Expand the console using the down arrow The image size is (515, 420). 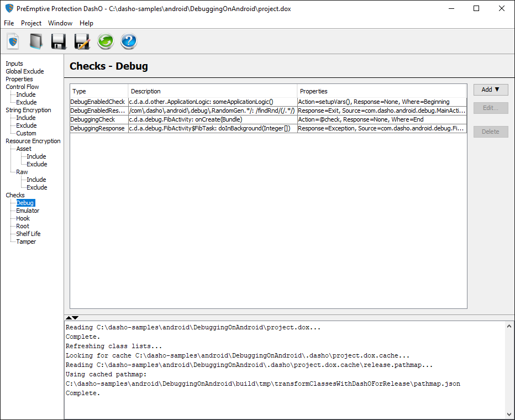point(75,318)
